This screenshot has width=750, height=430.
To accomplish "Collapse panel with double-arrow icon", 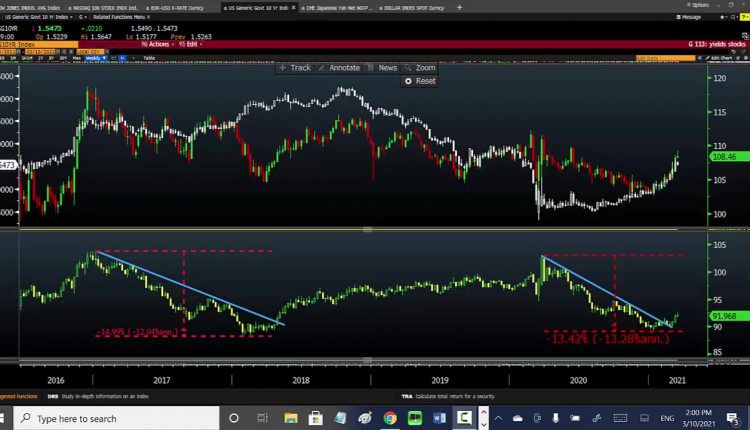I will click(700, 58).
